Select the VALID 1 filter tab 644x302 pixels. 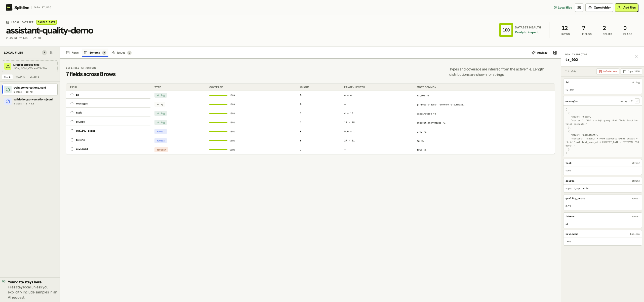pyautogui.click(x=34, y=77)
